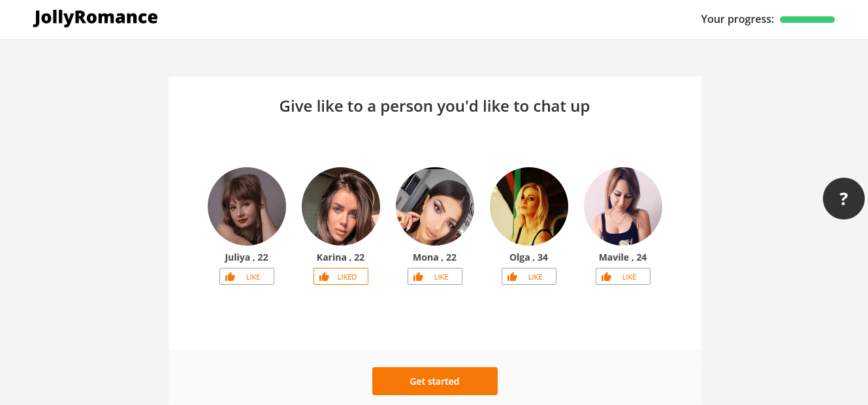
Task: Click the thumbs-up icon under Juliya
Action: (230, 277)
